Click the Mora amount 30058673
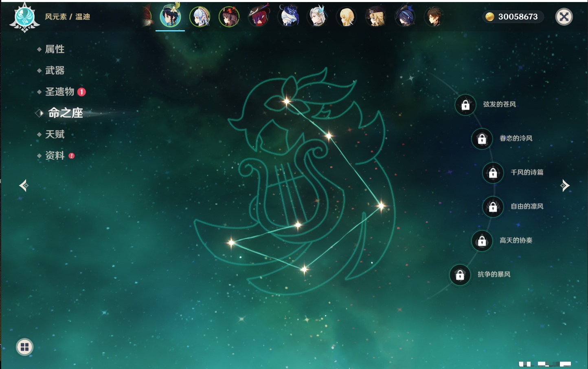The width and height of the screenshot is (588, 369). (x=518, y=17)
